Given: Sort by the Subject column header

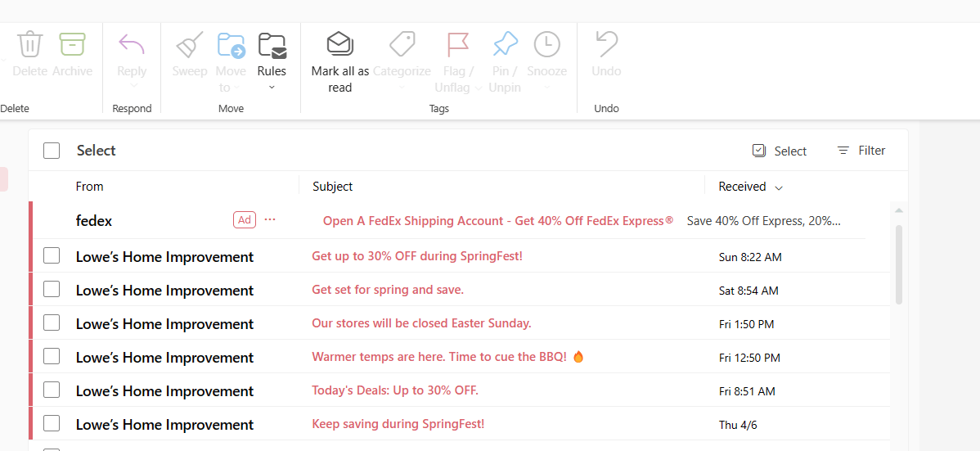Looking at the screenshot, I should pyautogui.click(x=332, y=187).
